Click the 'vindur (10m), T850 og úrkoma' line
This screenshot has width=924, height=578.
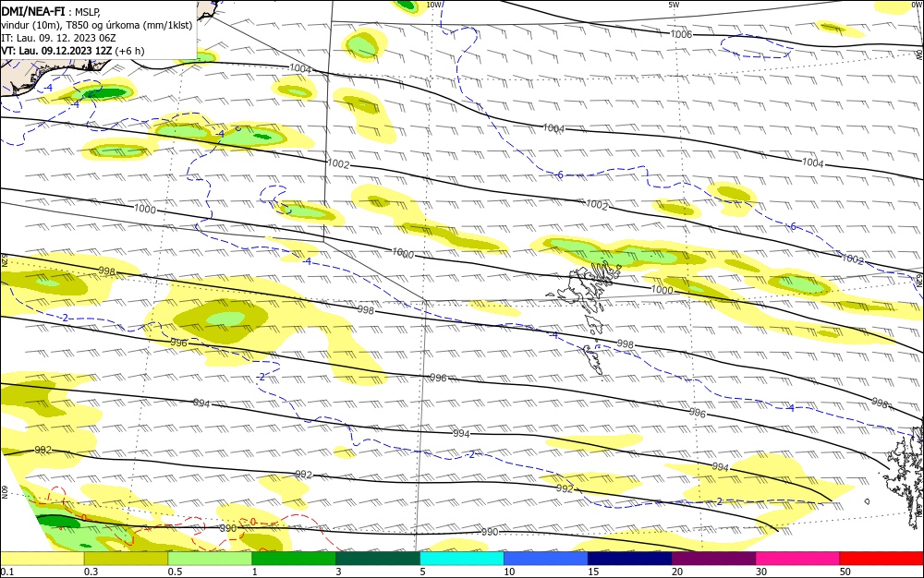pyautogui.click(x=97, y=25)
